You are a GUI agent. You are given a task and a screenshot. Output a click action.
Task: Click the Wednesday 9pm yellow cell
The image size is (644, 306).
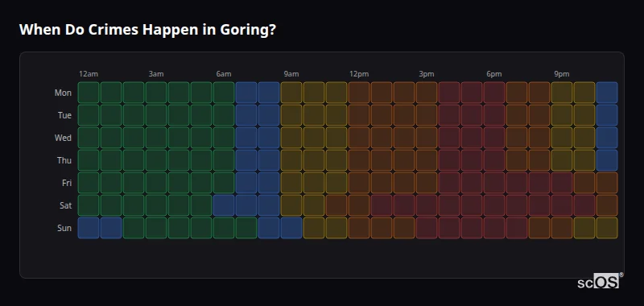point(561,138)
